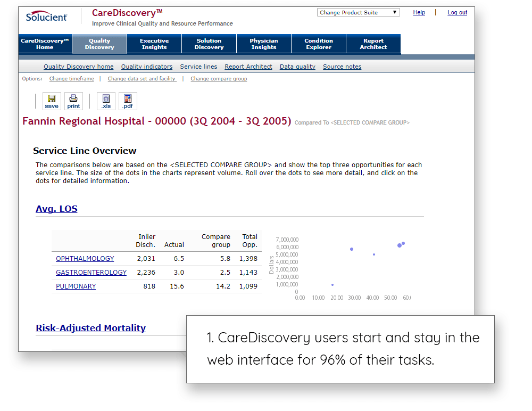Image resolution: width=532 pixels, height=411 pixels.
Task: Open Solution Discovery tab
Action: click(x=209, y=44)
